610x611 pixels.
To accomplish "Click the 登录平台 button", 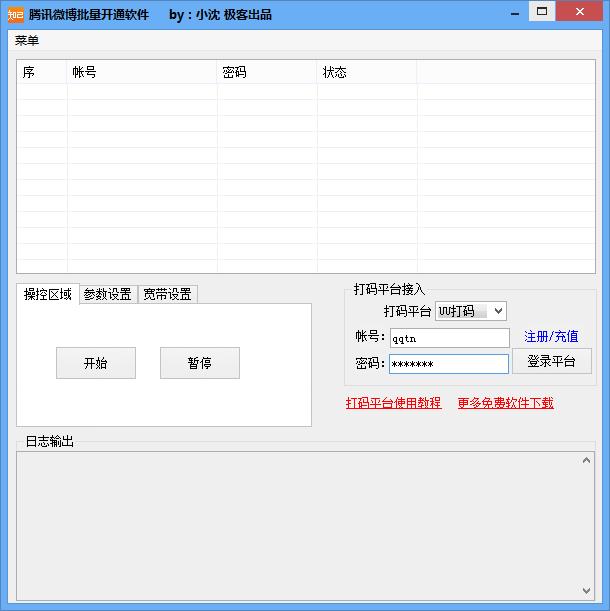I will click(551, 362).
